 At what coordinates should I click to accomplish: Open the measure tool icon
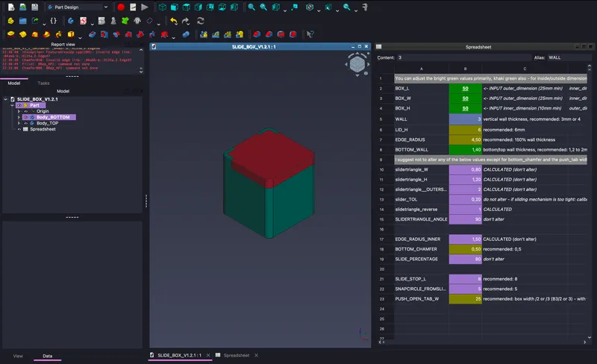(365, 7)
